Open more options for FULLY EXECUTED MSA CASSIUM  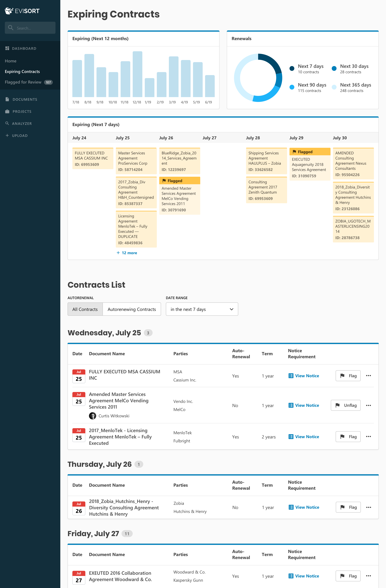point(368,376)
